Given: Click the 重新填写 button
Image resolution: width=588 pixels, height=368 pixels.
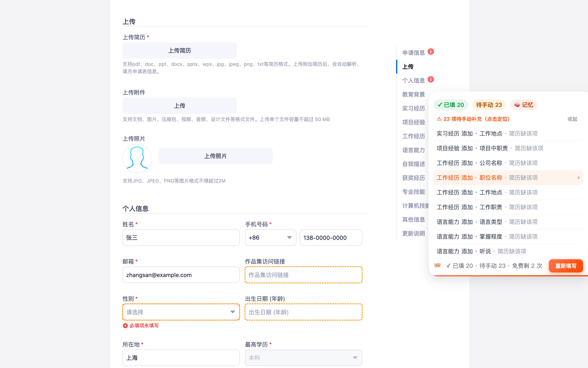Looking at the screenshot, I should [566, 266].
